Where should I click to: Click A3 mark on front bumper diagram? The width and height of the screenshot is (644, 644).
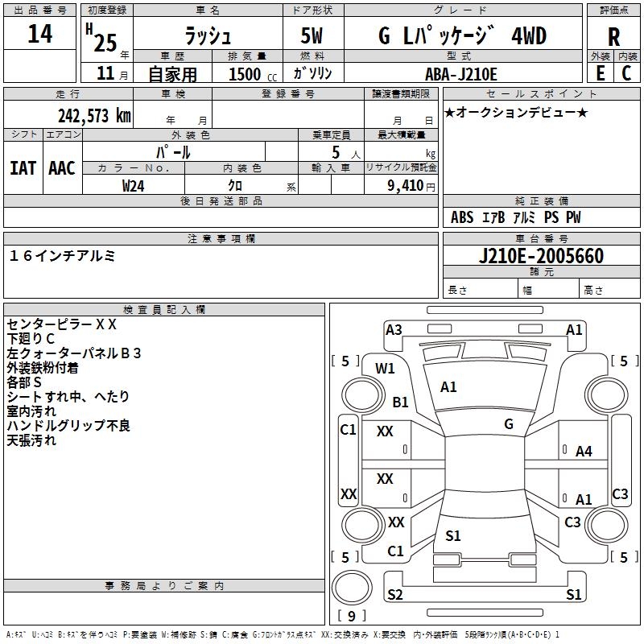click(394, 330)
